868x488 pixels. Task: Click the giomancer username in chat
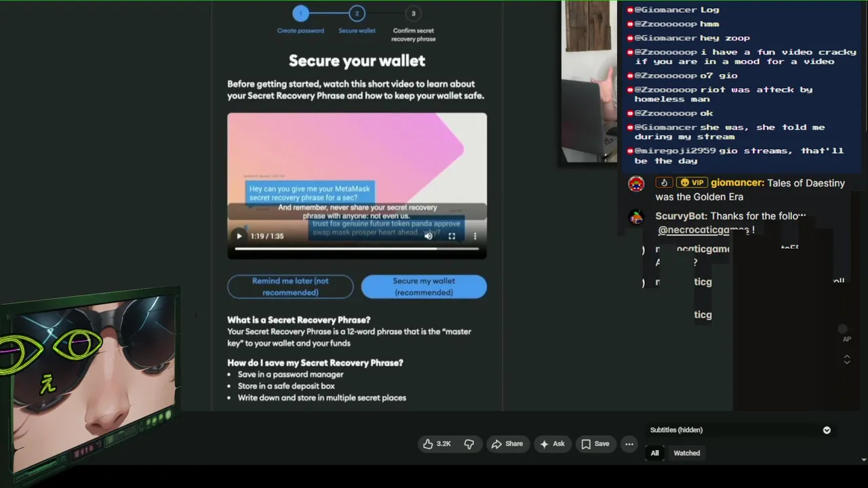[x=737, y=183]
